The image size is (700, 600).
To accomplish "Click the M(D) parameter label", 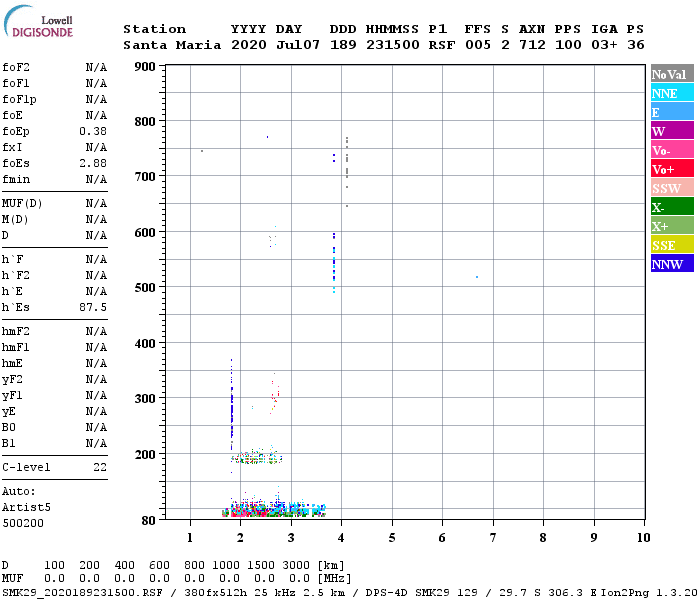I will point(15,220).
